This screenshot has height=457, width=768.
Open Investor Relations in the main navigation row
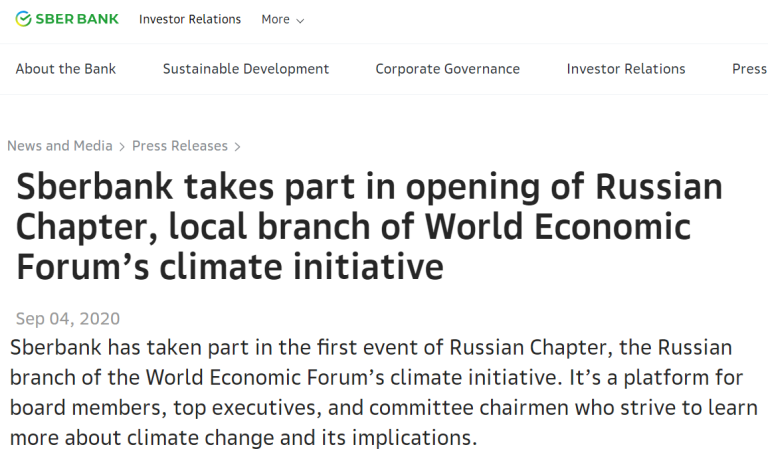626,69
